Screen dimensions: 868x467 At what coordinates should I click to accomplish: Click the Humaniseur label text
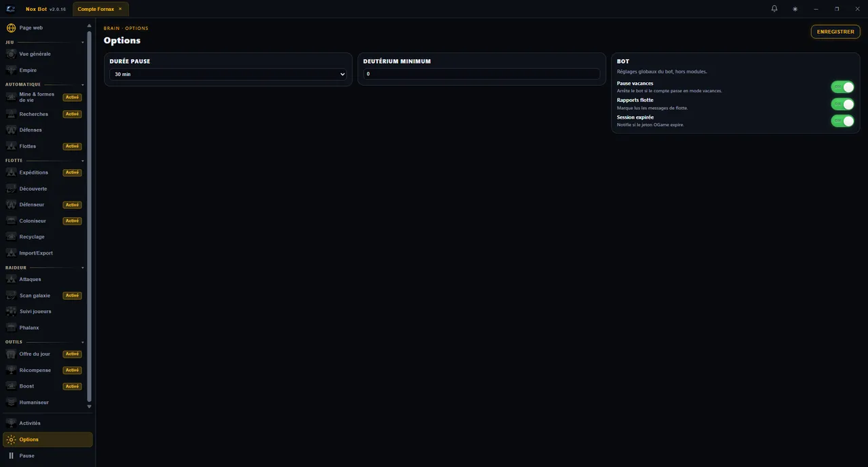[34, 403]
